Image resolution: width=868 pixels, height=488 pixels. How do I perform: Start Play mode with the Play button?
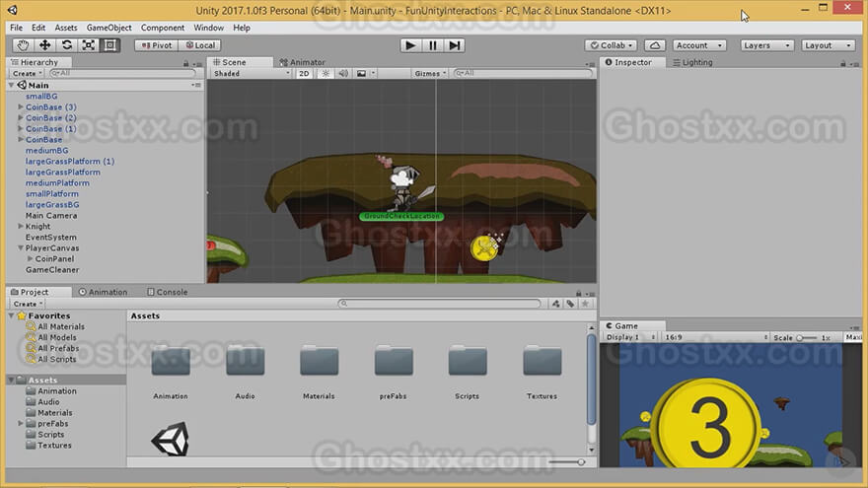pyautogui.click(x=410, y=45)
